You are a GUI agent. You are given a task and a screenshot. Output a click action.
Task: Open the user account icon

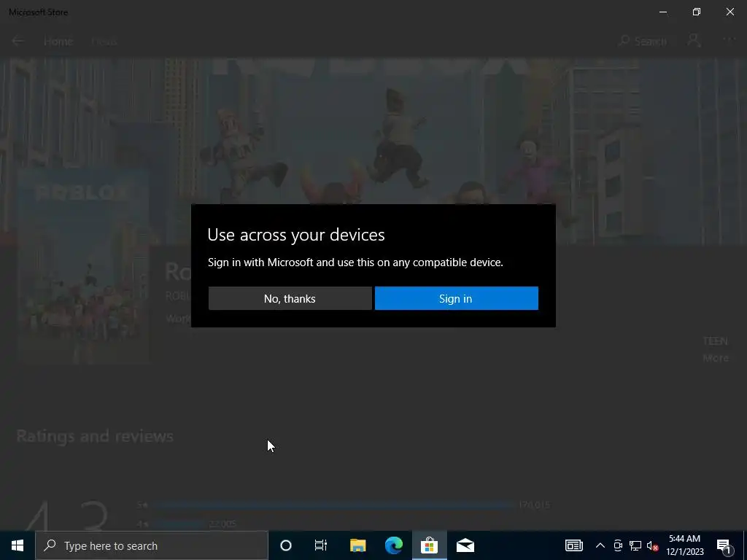pyautogui.click(x=694, y=41)
